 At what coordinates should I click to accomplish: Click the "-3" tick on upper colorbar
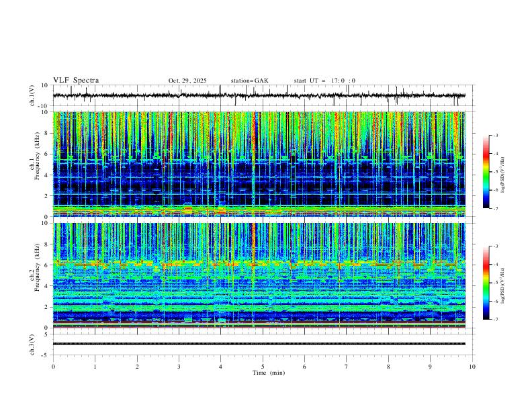point(496,136)
